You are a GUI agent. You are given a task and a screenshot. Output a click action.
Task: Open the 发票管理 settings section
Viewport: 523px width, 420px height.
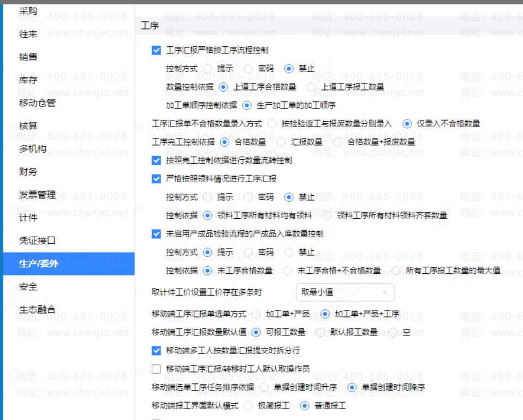click(x=37, y=195)
